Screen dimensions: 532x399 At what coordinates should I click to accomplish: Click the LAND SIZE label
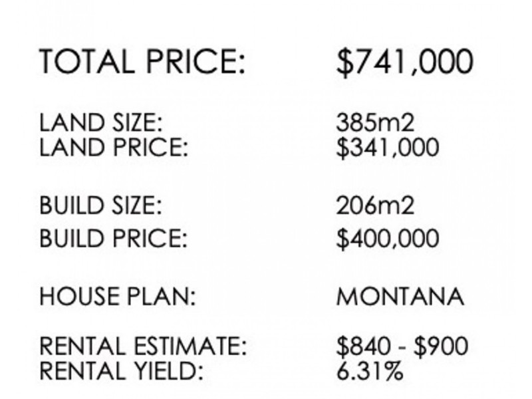coord(101,122)
